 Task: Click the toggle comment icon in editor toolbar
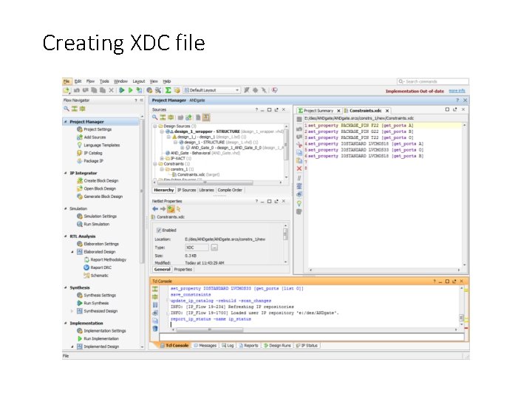click(x=299, y=178)
